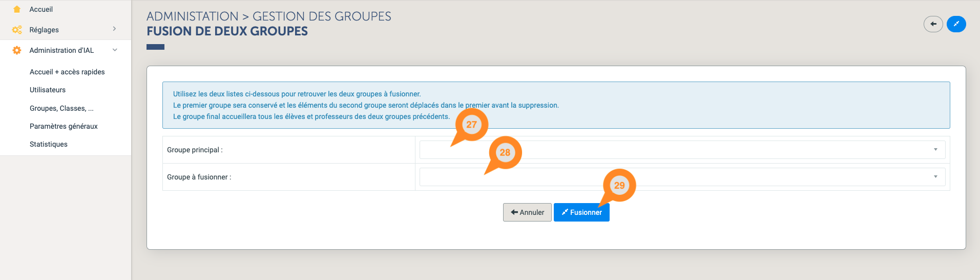Click the Réglages gears icon
The height and width of the screenshot is (280, 980).
[x=17, y=30]
